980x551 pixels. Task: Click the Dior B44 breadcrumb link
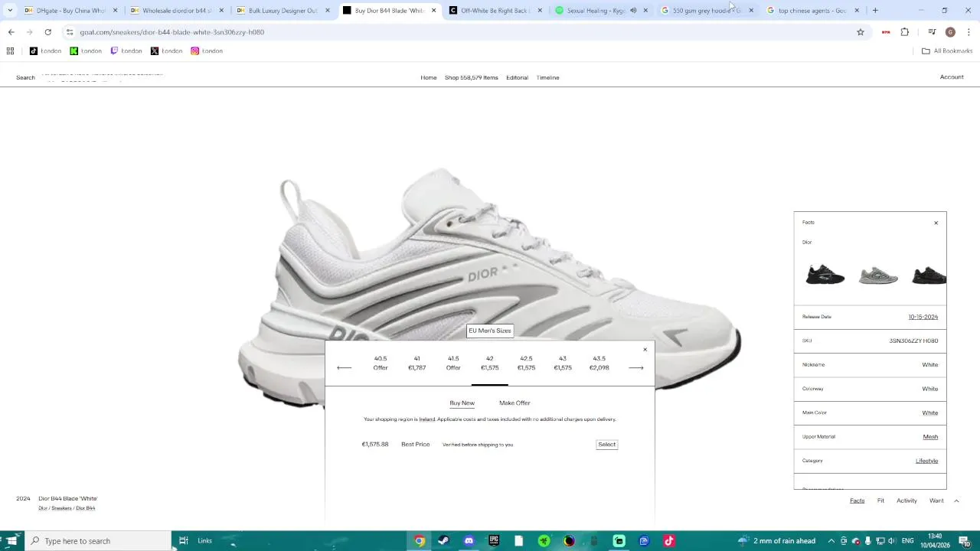click(86, 508)
